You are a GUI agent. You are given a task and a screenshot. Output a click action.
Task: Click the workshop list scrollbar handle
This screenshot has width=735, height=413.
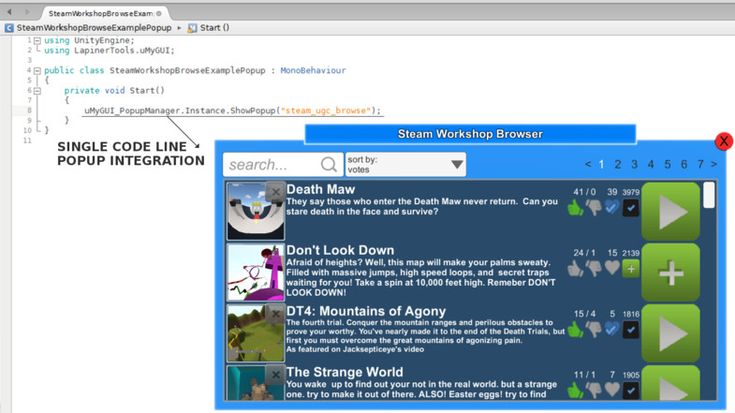coord(708,194)
